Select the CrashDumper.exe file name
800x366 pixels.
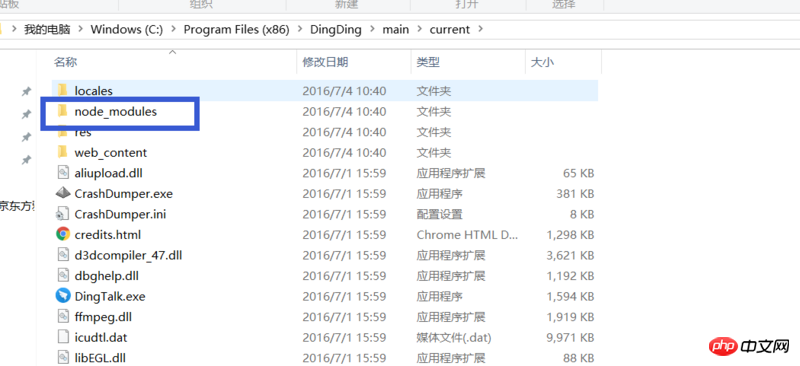coord(123,194)
